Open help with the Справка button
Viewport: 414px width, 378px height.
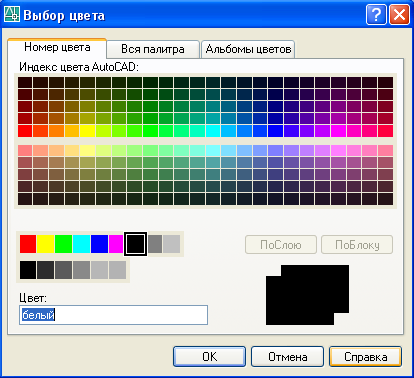[365, 357]
